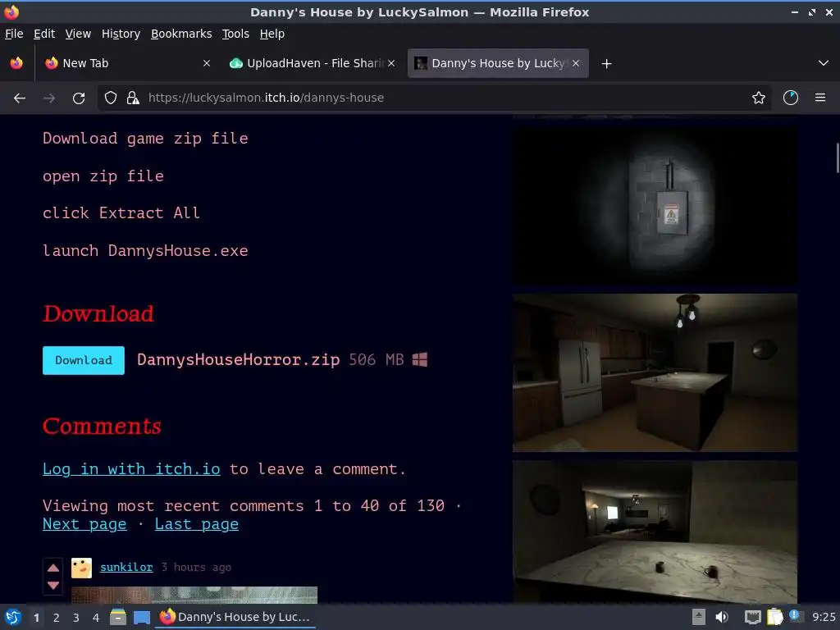Open the volume speaker tray icon
This screenshot has width=840, height=630.
pyautogui.click(x=722, y=617)
